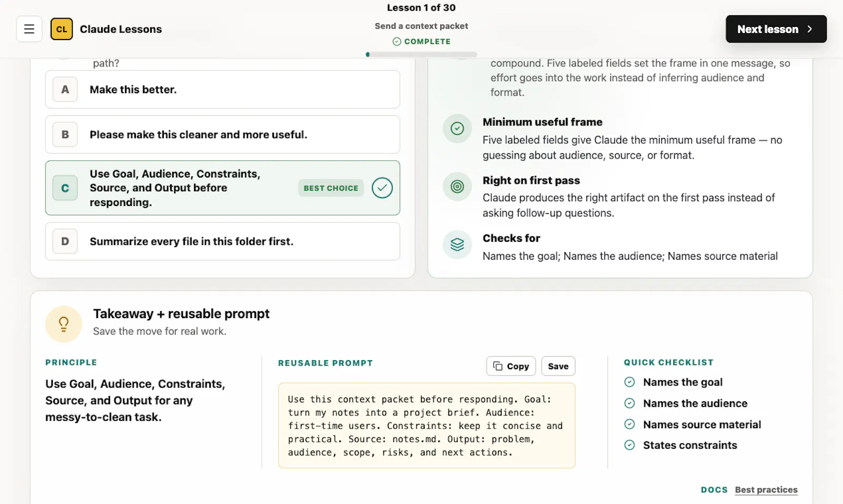The width and height of the screenshot is (843, 504).
Task: Click the QUICK CHECKLIST section label
Action: click(669, 362)
